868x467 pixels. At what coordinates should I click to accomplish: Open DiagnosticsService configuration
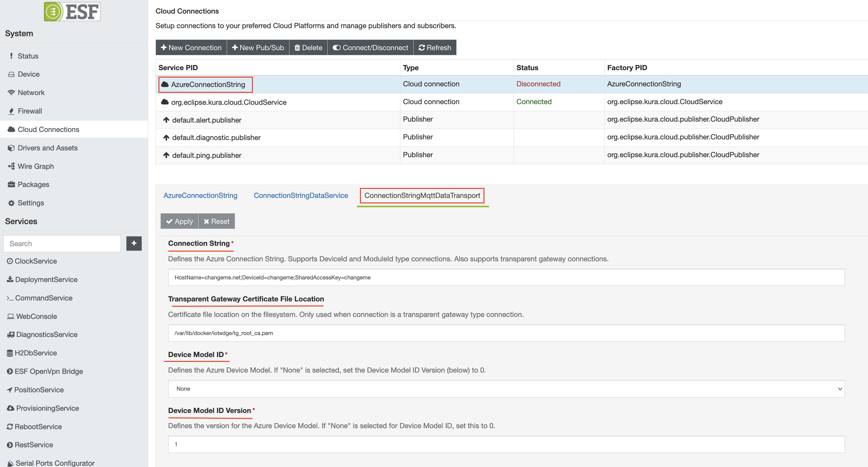[47, 335]
